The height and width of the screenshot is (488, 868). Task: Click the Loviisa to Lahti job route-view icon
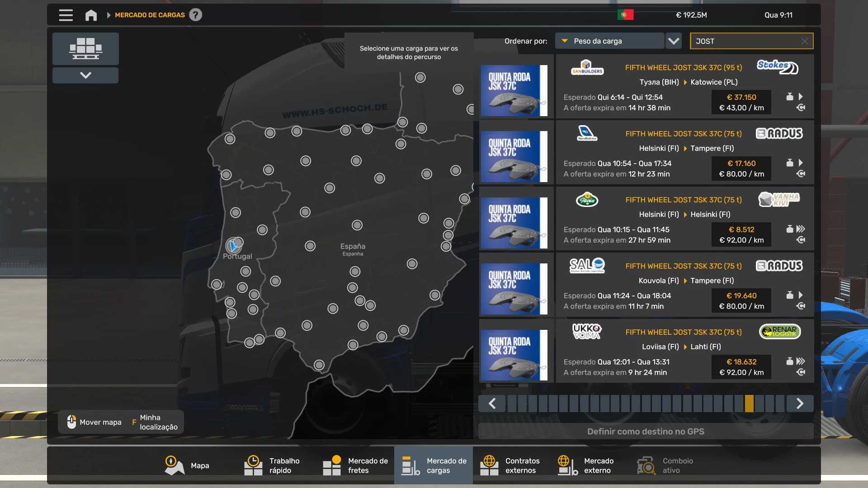tap(801, 372)
